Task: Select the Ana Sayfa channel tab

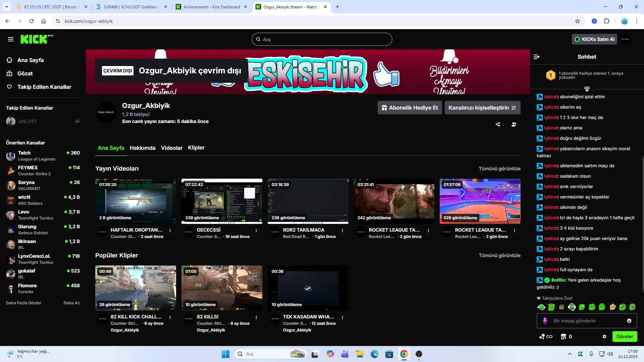Action: [111, 148]
